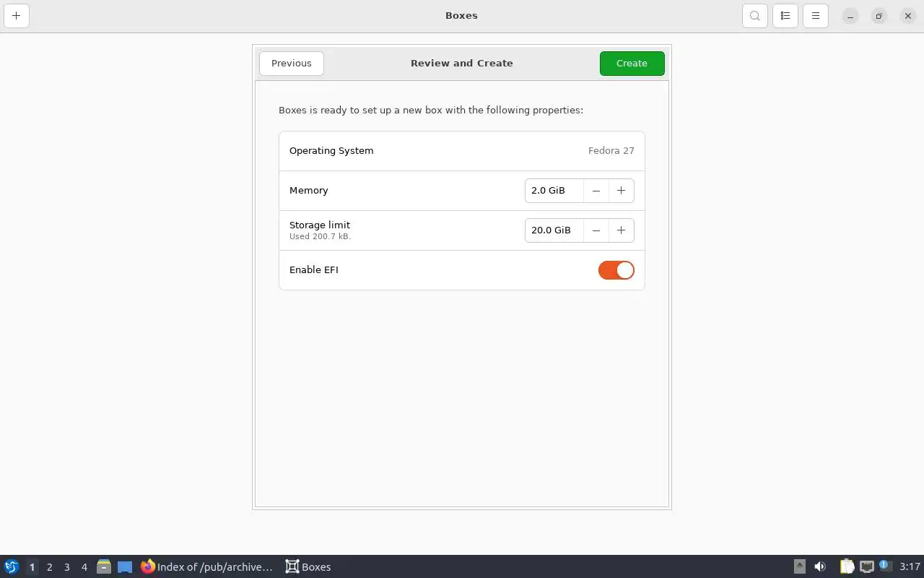Select the Boxes taskbar entry
Image resolution: width=924 pixels, height=578 pixels.
(308, 567)
